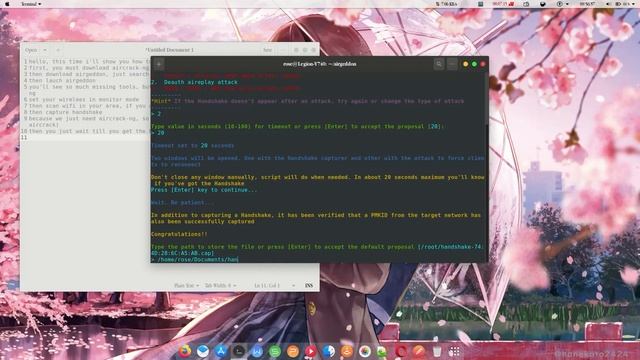Create new document tab in text editor
Image resolution: width=640 pixels, height=360 pixels.
coord(58,50)
